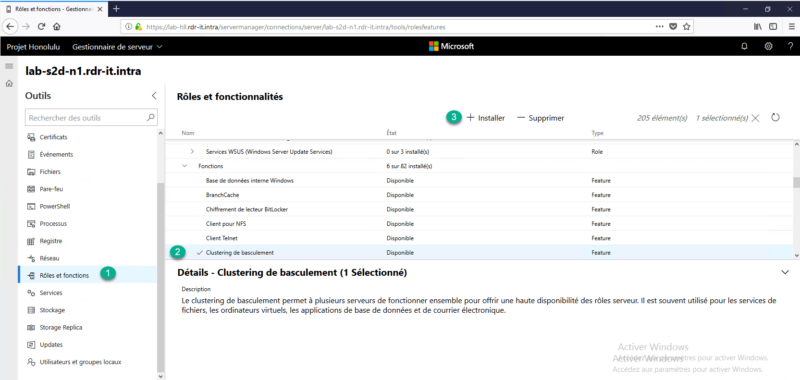Open the Certificats tool icon
Viewport: 800px width, 380px height.
coord(30,137)
